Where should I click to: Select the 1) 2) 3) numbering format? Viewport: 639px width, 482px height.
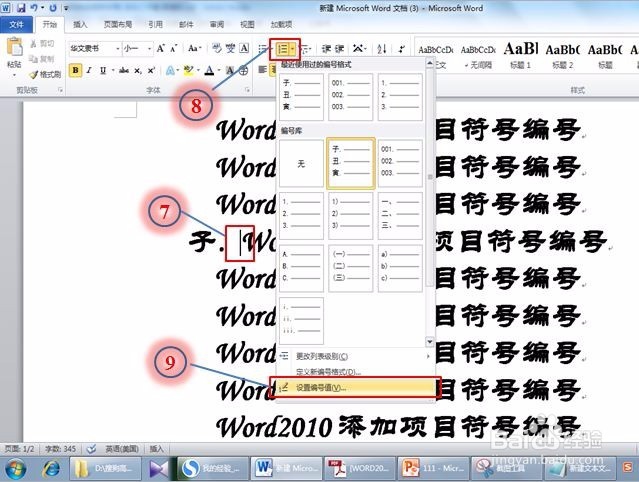[350, 216]
